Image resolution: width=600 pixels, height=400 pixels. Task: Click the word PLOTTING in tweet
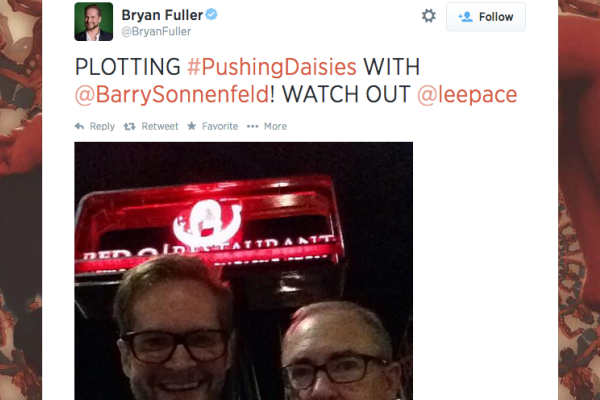click(x=128, y=67)
